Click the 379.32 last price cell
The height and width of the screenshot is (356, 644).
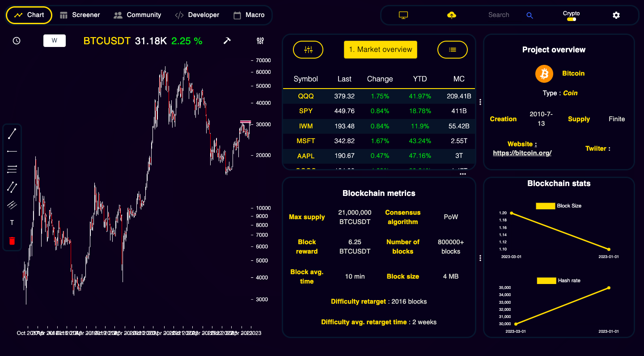pyautogui.click(x=344, y=96)
